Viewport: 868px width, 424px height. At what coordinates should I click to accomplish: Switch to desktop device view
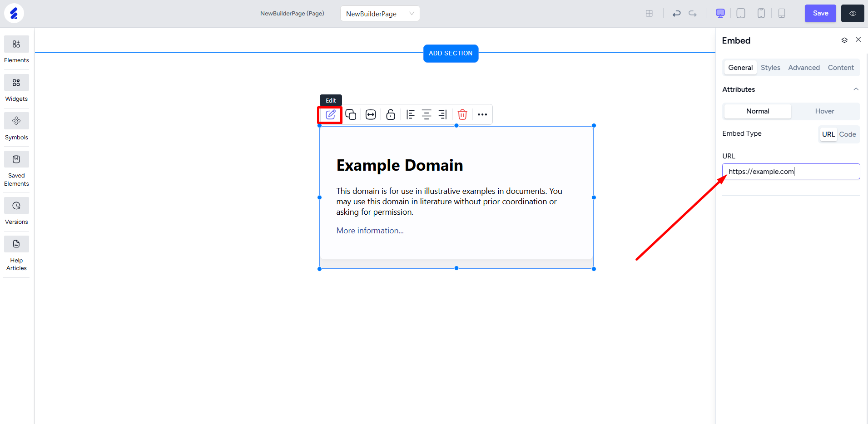(x=720, y=13)
